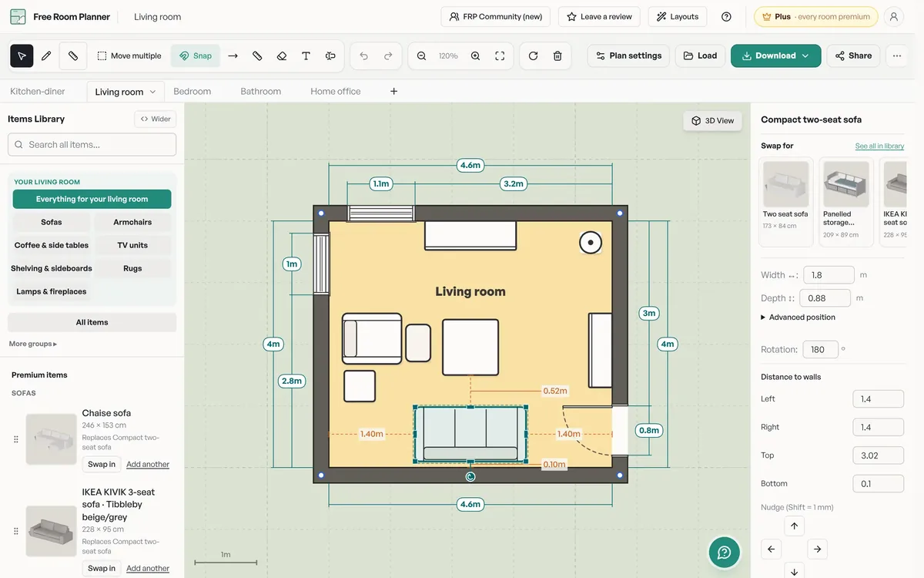Select Coffee & side tables category
Screen dimensions: 924x578
point(52,245)
